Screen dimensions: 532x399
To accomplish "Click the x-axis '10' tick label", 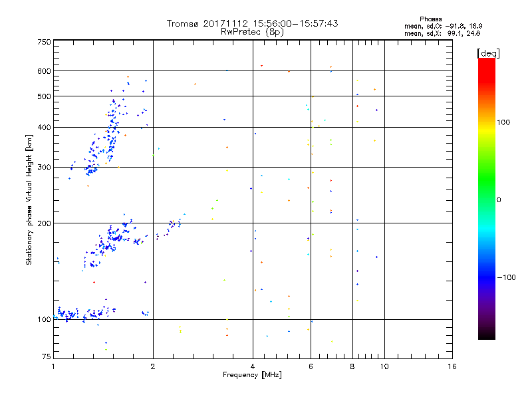I will (384, 366).
